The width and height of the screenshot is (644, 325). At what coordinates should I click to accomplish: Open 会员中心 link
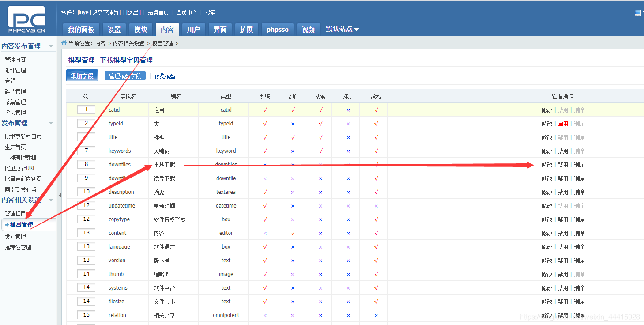click(x=187, y=12)
